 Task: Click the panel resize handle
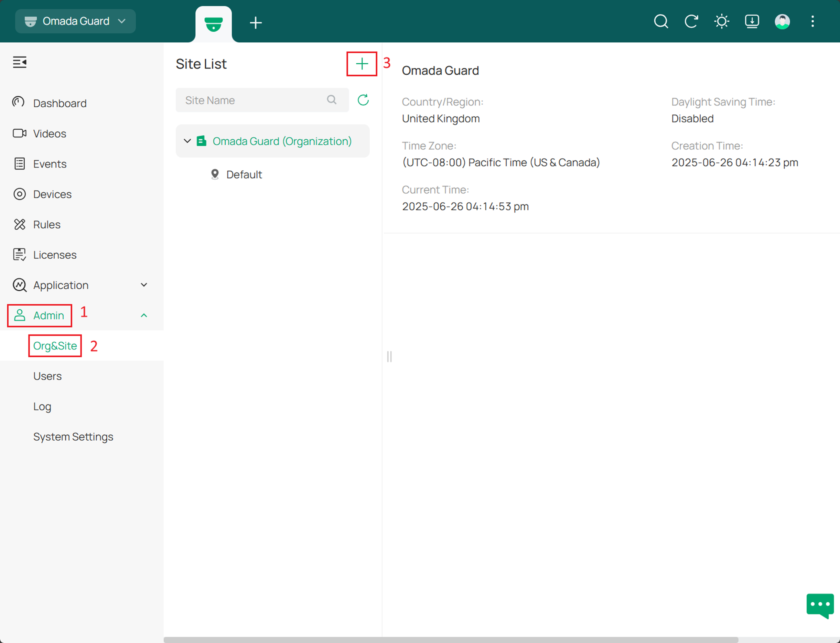[389, 356]
